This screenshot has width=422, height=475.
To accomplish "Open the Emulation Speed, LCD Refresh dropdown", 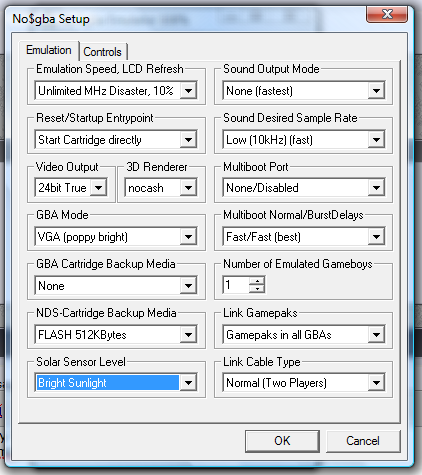I will pos(116,90).
